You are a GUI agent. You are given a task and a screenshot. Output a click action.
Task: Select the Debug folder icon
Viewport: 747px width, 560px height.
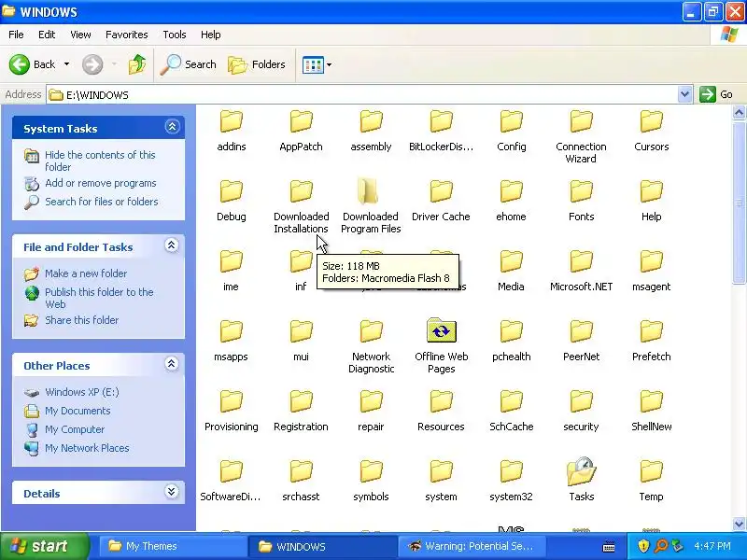232,191
